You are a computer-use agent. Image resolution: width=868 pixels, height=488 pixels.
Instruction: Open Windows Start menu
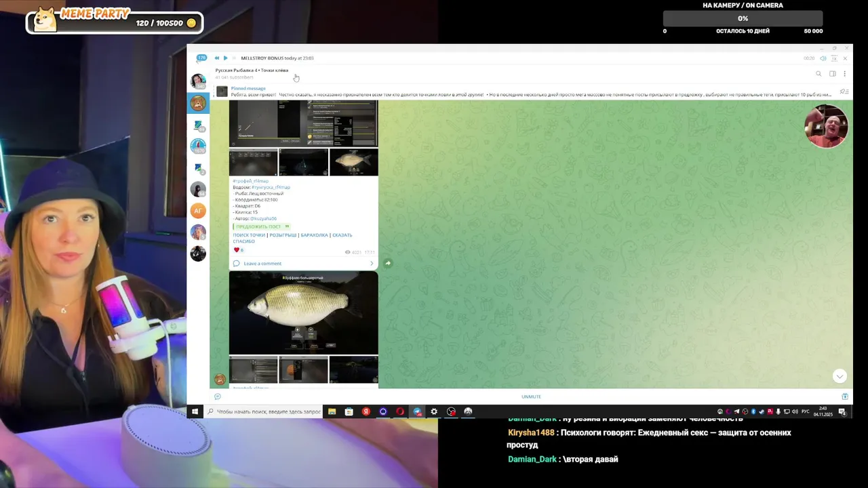195,411
